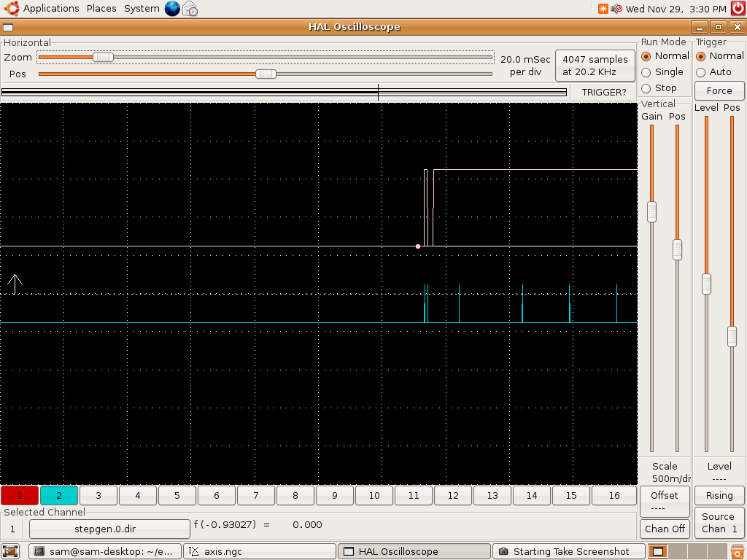This screenshot has width=747, height=560.
Task: Enable channel 7
Action: click(256, 495)
